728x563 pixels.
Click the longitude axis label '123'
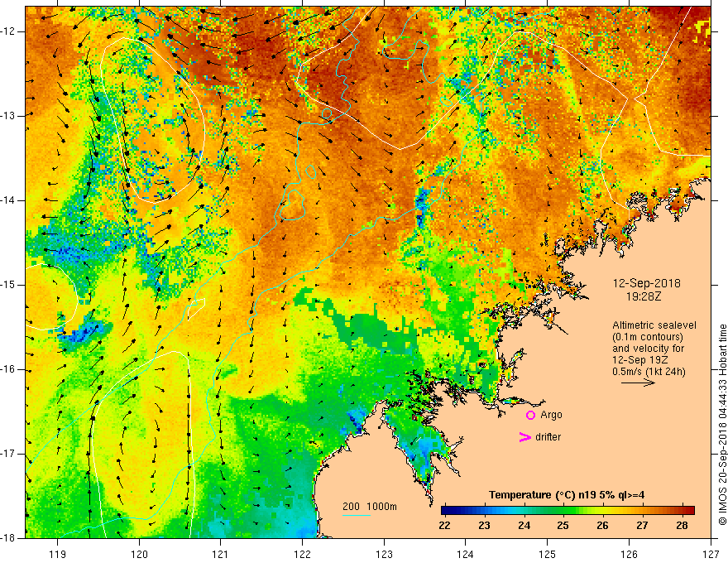[x=384, y=554]
